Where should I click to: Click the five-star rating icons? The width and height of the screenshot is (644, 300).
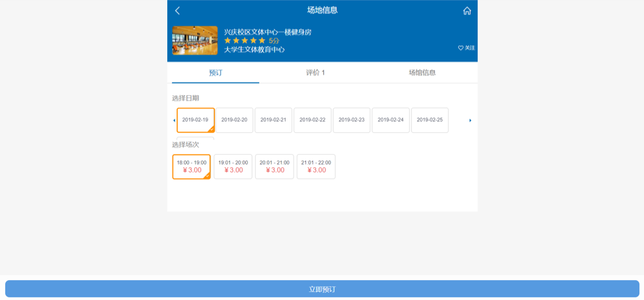pyautogui.click(x=245, y=41)
